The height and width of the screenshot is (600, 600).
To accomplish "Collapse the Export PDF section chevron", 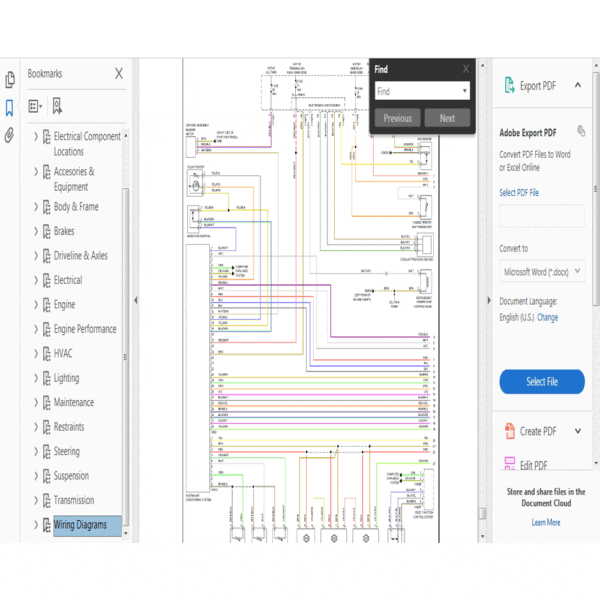I will pyautogui.click(x=578, y=85).
